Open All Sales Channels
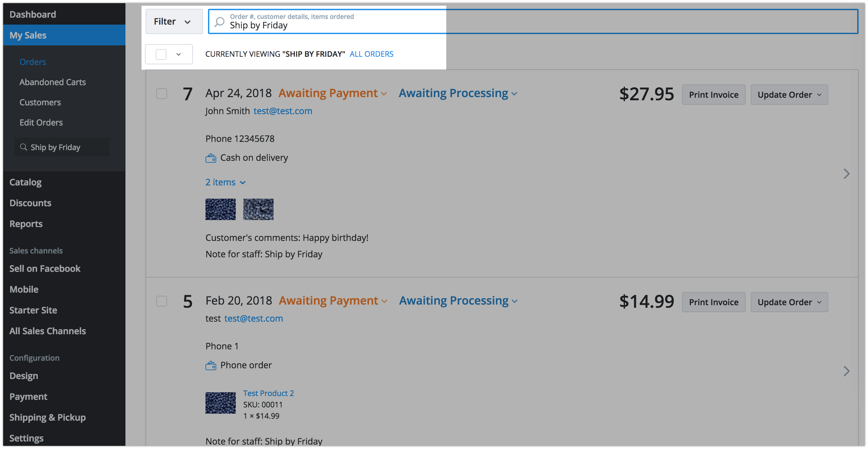 (x=48, y=331)
